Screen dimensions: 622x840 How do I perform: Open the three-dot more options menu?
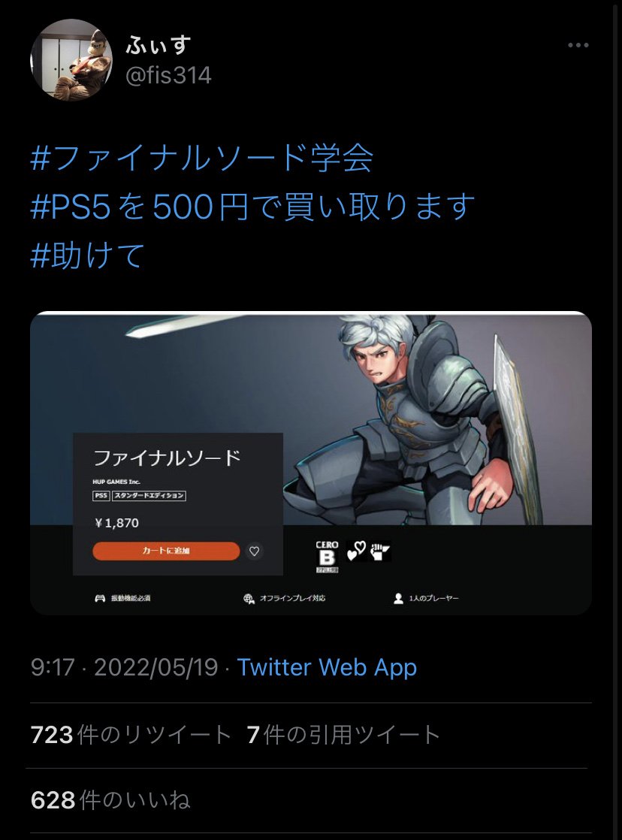(578, 45)
